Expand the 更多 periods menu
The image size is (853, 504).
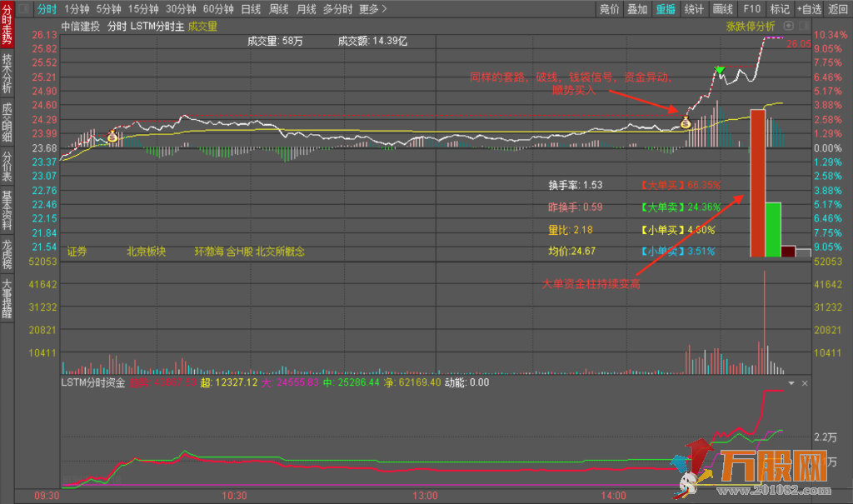point(373,9)
